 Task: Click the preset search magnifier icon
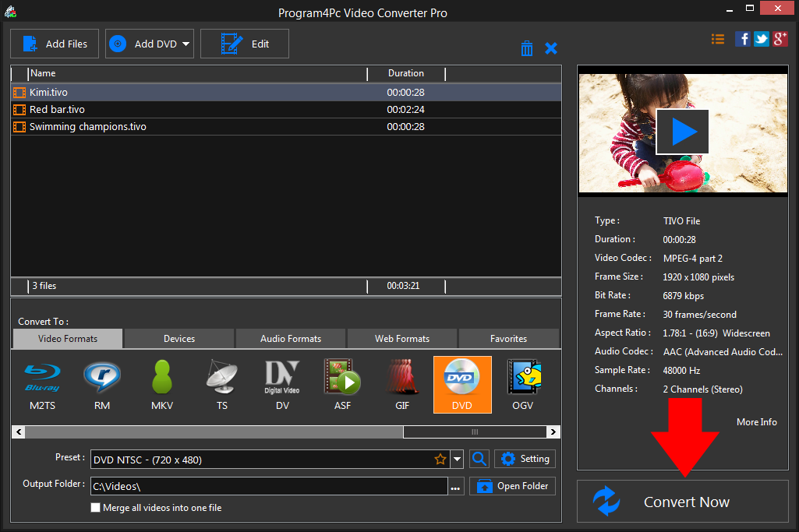(x=479, y=460)
